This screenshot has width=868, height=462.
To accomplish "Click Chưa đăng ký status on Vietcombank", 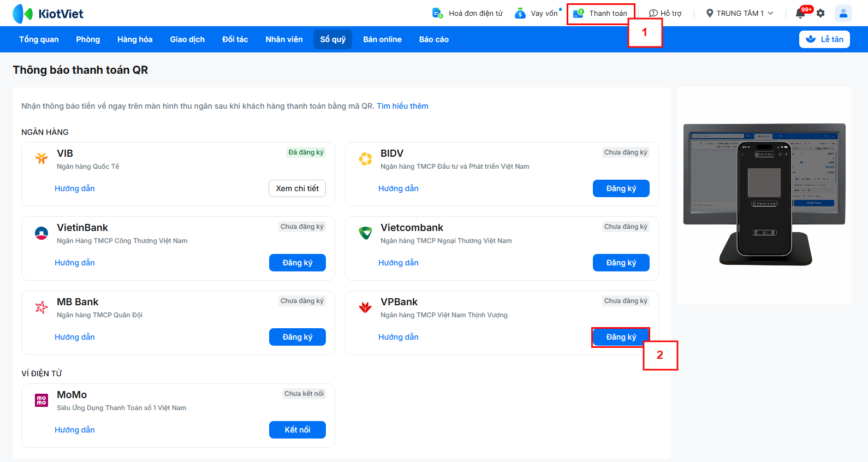I will coord(626,227).
